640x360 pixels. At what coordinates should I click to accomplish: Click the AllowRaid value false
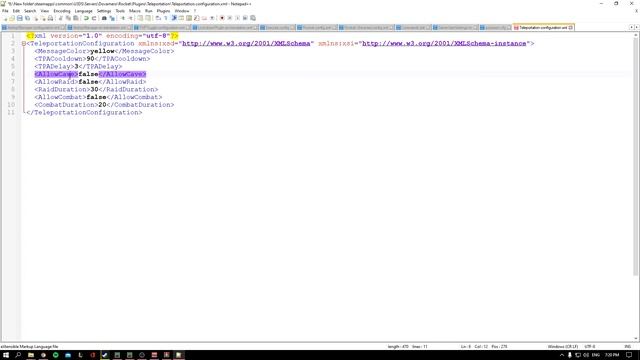88,82
